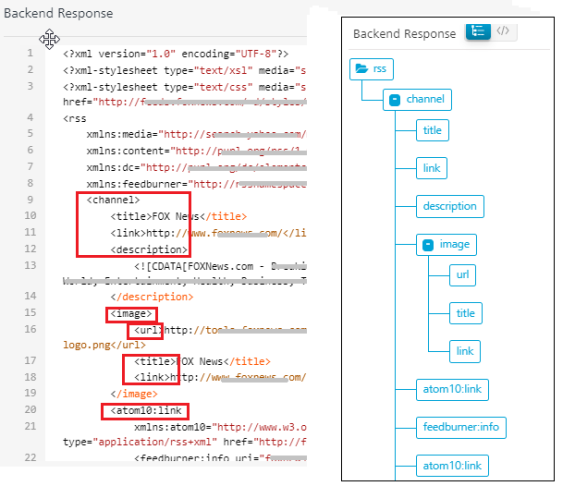Select the rss root node
Viewport: 575px width, 486px height.
[371, 69]
